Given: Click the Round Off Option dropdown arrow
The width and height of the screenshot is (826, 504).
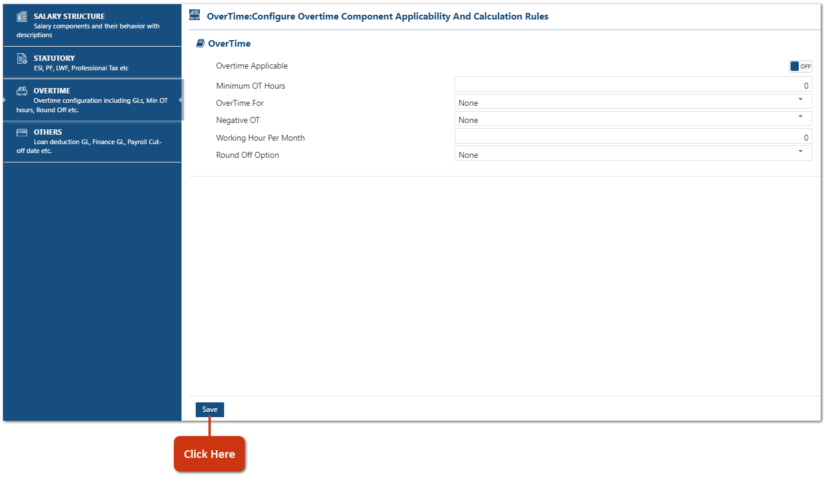Looking at the screenshot, I should point(801,151).
